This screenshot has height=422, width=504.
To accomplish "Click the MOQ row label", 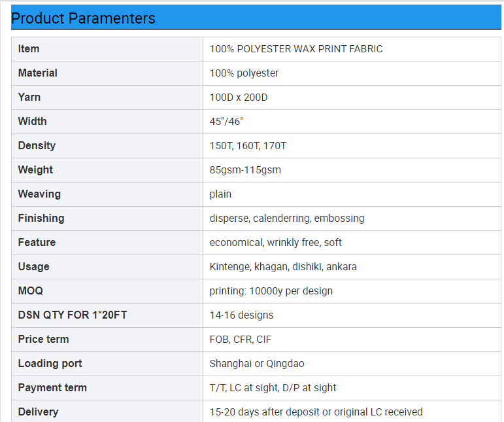I will (x=31, y=291).
